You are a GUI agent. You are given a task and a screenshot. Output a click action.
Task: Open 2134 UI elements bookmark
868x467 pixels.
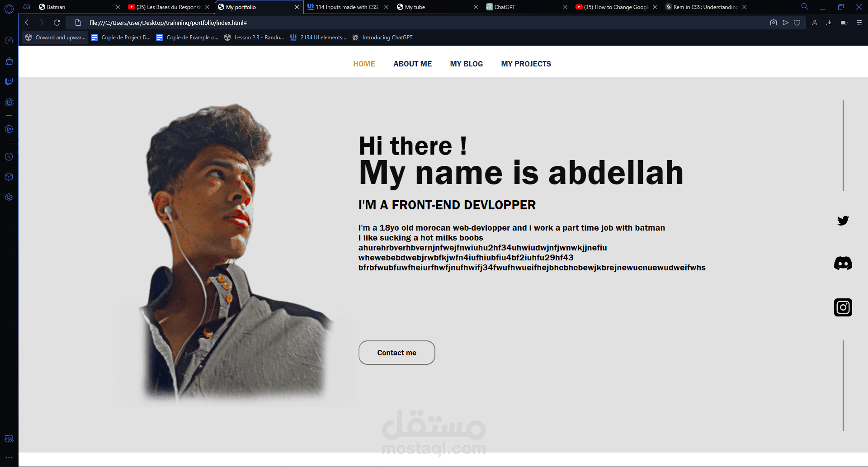click(x=318, y=38)
